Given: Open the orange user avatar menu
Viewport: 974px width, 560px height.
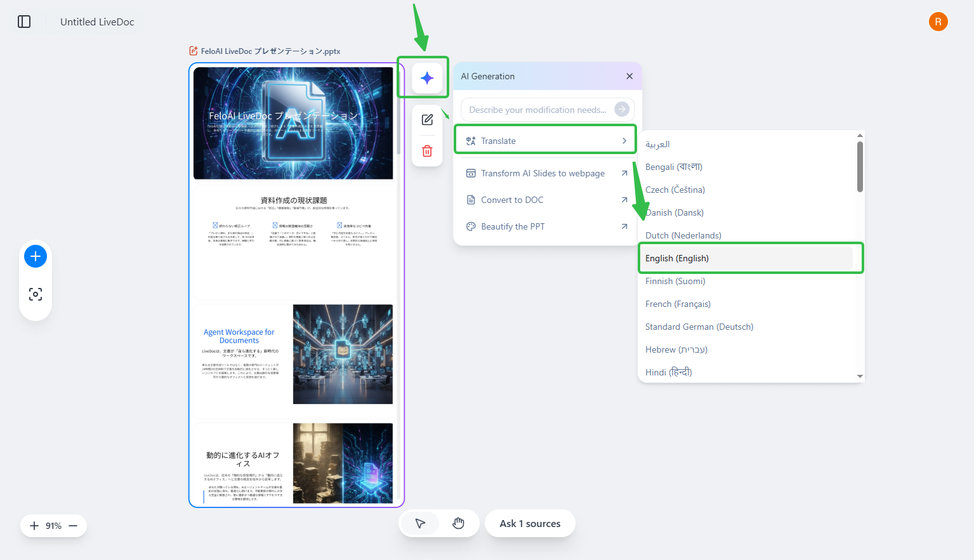Looking at the screenshot, I should click(938, 22).
